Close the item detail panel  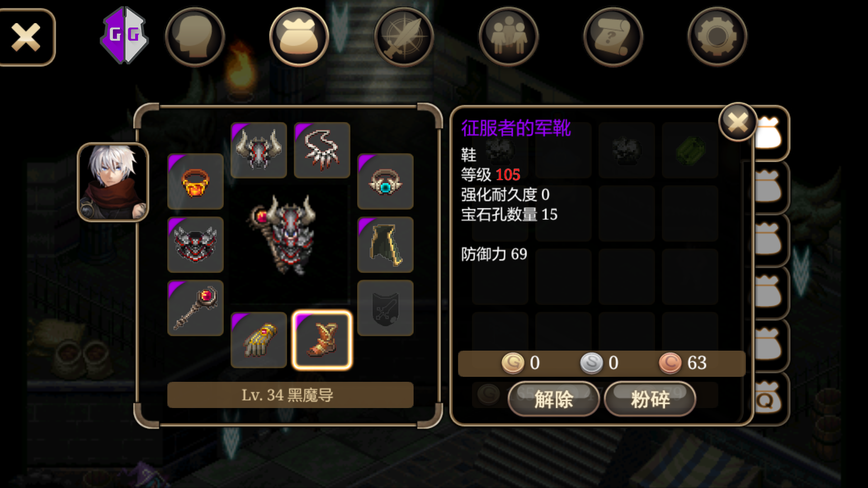pos(738,122)
